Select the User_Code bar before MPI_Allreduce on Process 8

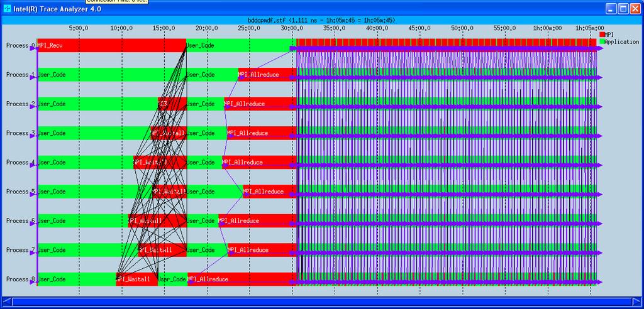tap(172, 279)
